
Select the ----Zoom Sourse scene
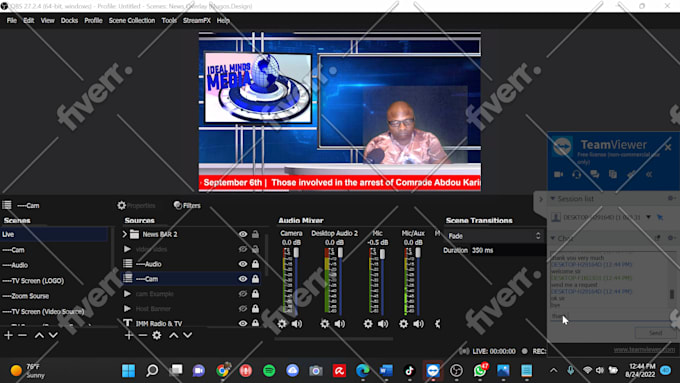26,296
